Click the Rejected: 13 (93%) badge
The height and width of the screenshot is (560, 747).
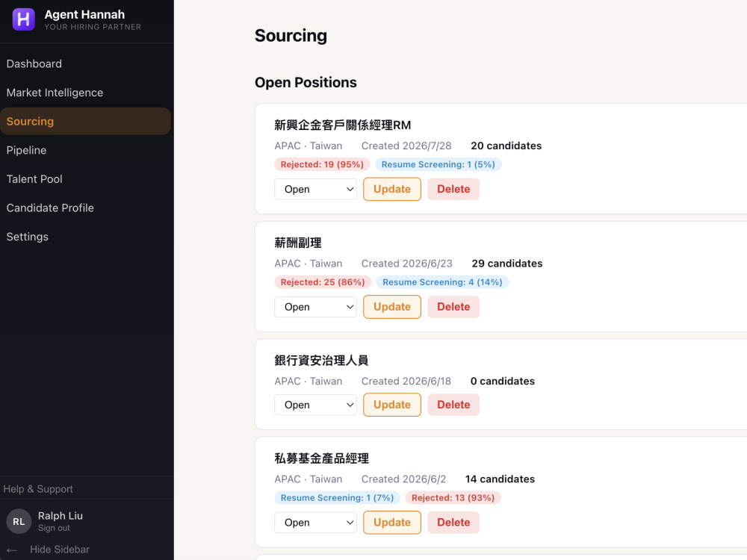[x=453, y=497]
